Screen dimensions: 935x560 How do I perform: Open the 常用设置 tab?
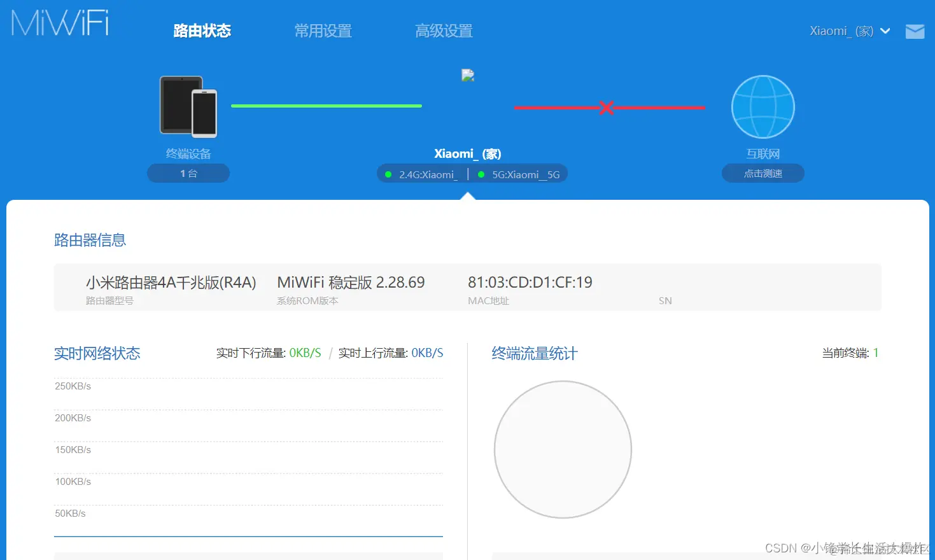(x=323, y=31)
